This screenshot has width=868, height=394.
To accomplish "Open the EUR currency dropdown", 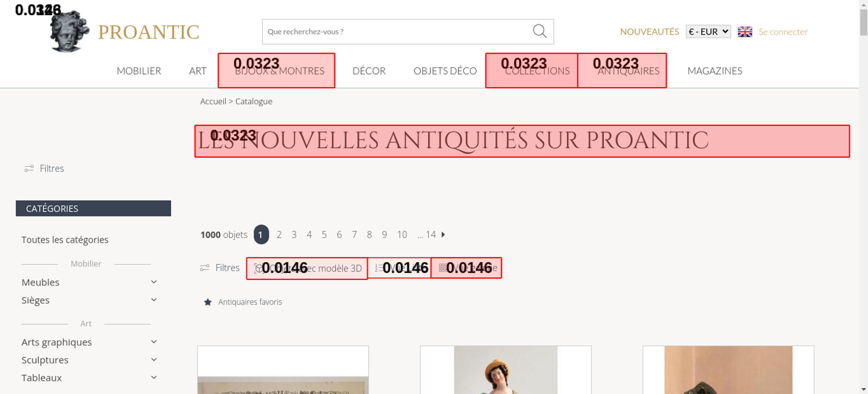I will [708, 32].
